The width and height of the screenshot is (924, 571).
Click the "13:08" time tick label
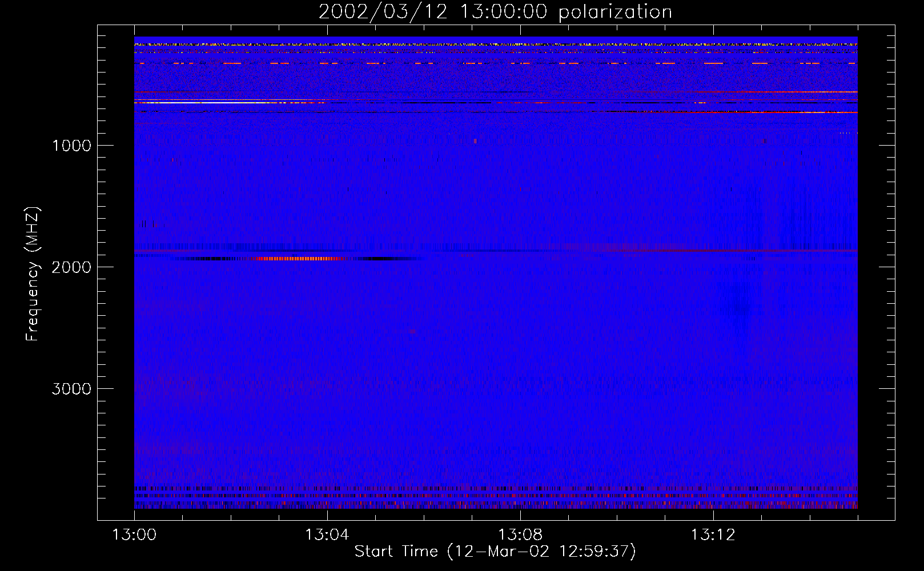(520, 535)
